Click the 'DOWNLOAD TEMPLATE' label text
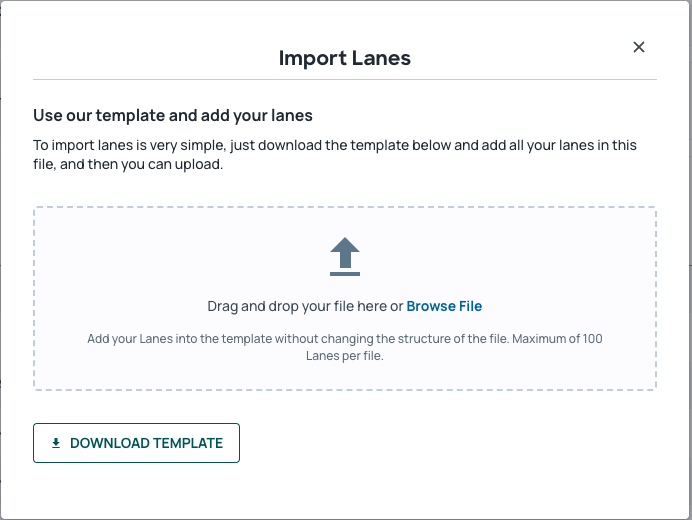The image size is (692, 520). coord(147,443)
